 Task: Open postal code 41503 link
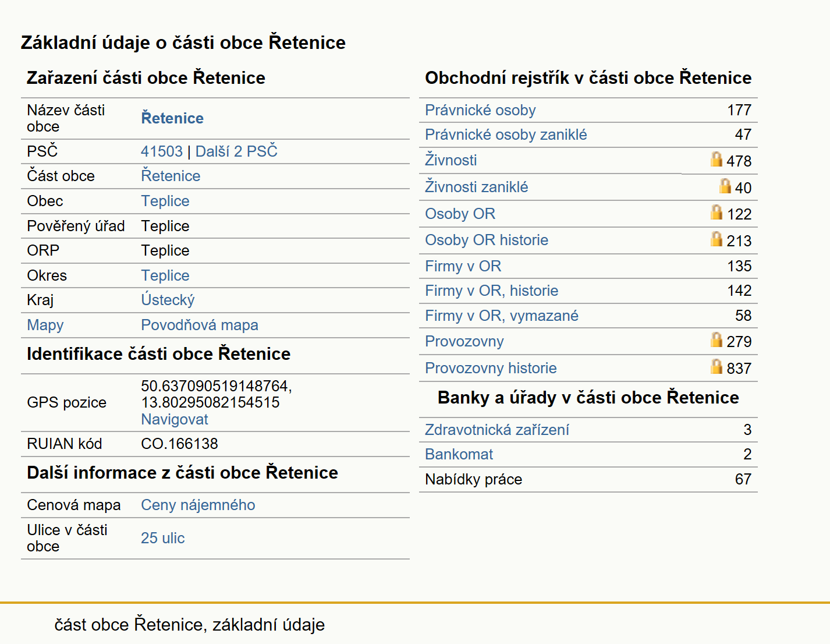pos(162,151)
